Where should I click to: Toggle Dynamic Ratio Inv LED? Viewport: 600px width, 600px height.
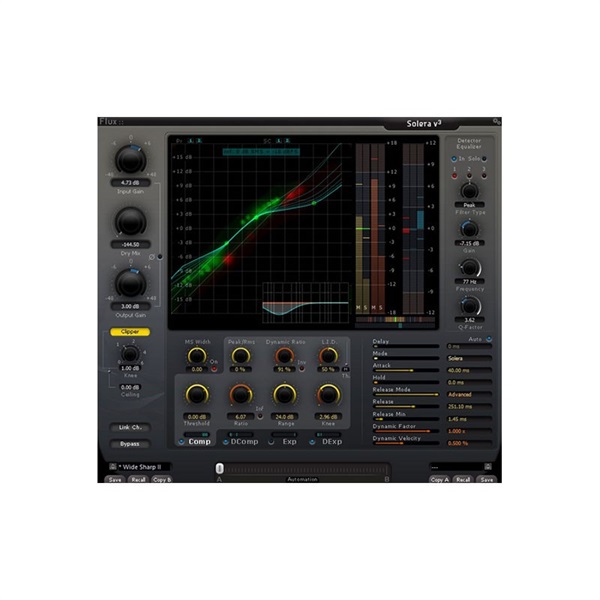pyautogui.click(x=302, y=369)
